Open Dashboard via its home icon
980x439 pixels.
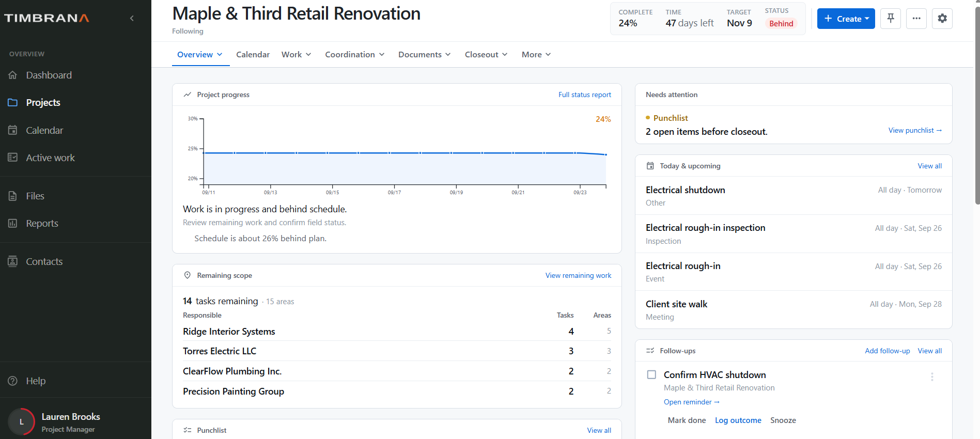13,75
